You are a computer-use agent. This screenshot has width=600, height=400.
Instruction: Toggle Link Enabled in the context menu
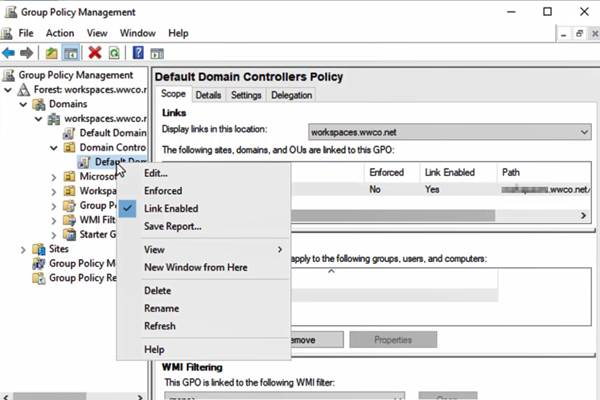[x=171, y=208]
